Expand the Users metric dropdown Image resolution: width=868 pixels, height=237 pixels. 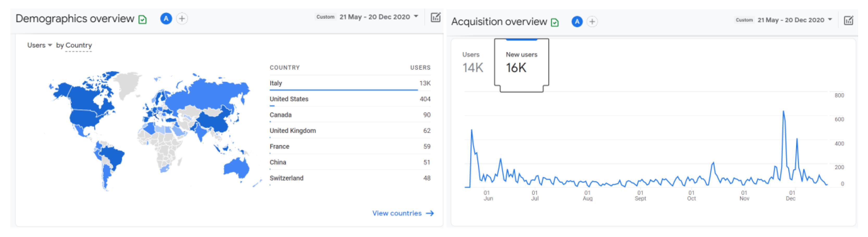pyautogui.click(x=39, y=45)
